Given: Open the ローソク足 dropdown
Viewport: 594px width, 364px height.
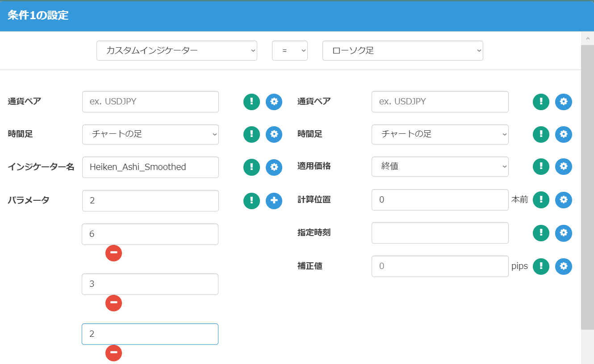Looking at the screenshot, I should point(403,50).
